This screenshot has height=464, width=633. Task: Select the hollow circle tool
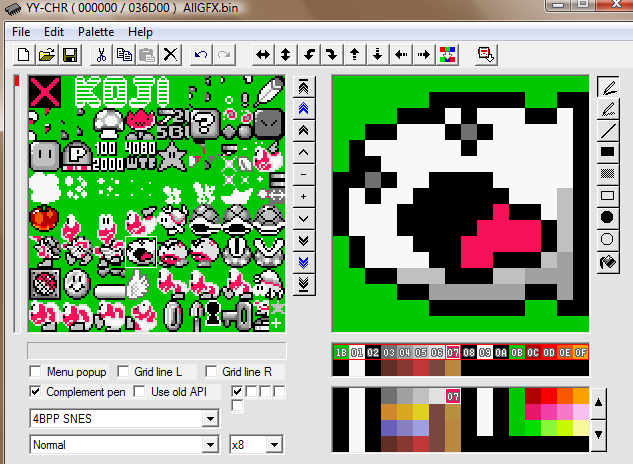[x=608, y=239]
